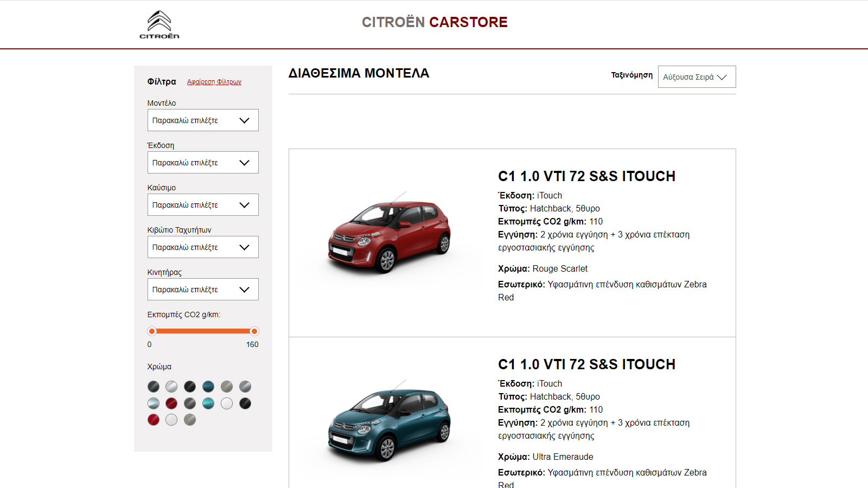
Task: Pick the dark maroon color swatch
Action: coord(171,403)
